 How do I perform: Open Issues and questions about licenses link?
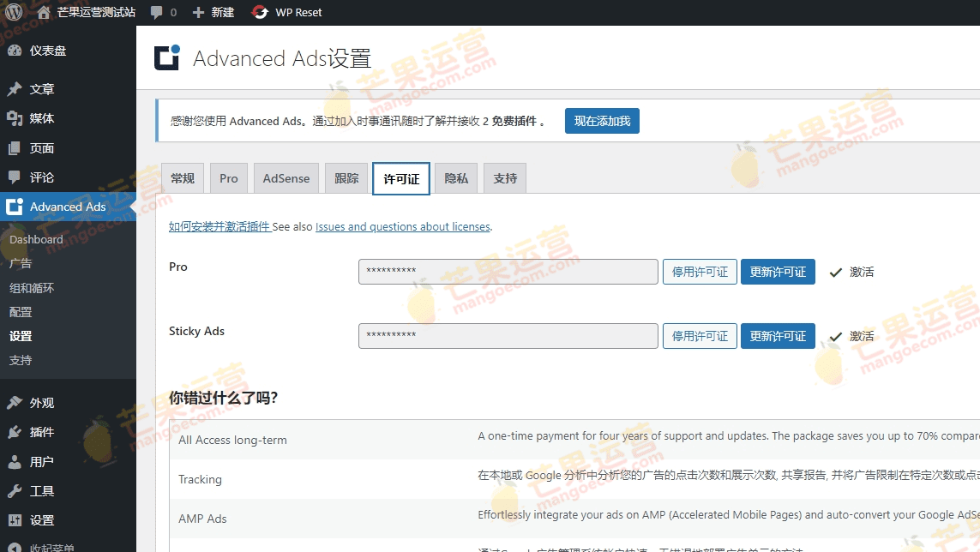coord(402,227)
